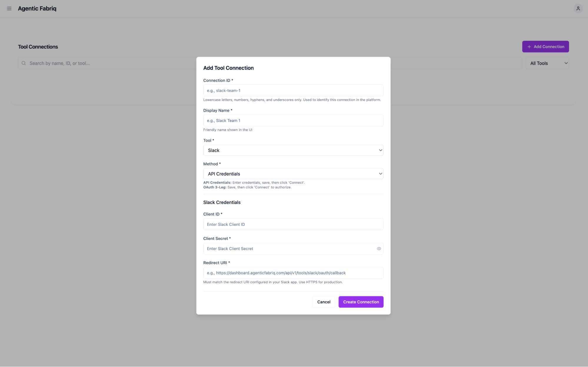Click the Tool Connections heading
Viewport: 588px width, 367px height.
(x=38, y=47)
